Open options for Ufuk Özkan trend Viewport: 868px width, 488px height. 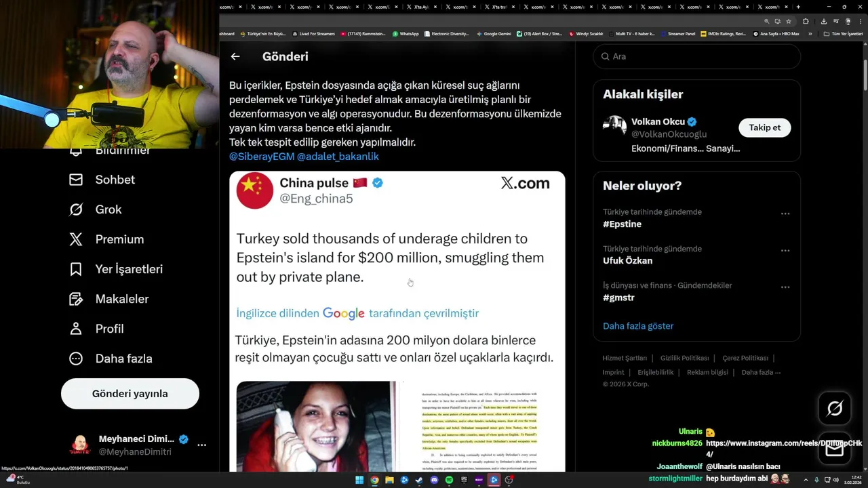click(785, 250)
